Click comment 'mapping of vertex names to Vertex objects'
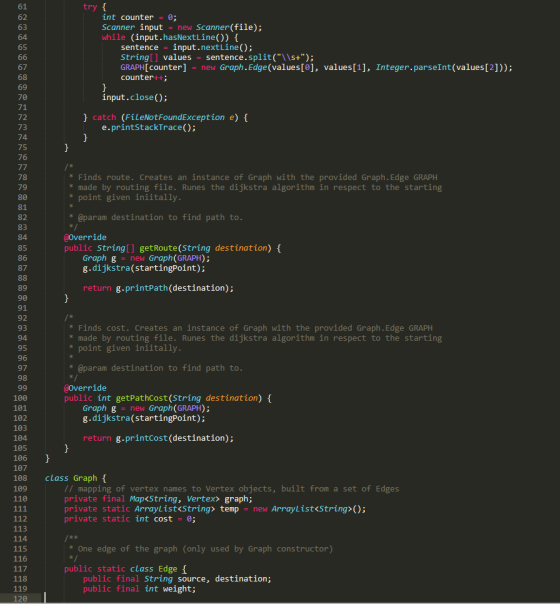Screen dimensions: 560x604 (x=177, y=489)
